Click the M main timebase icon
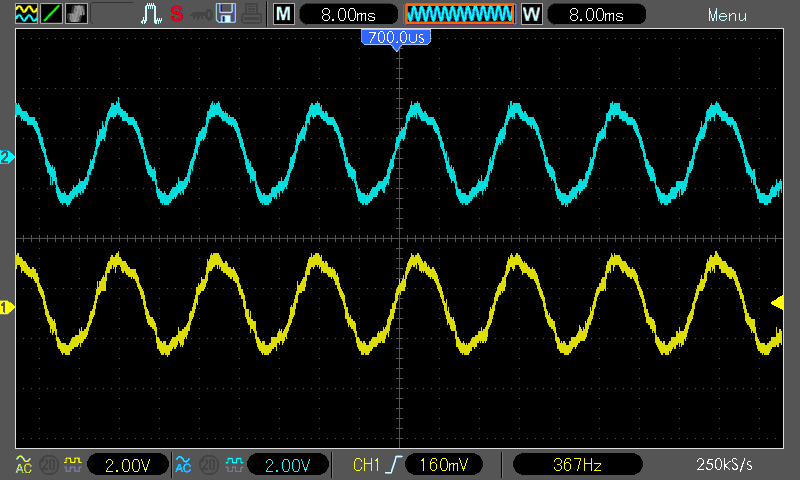The image size is (800, 480). [x=284, y=14]
